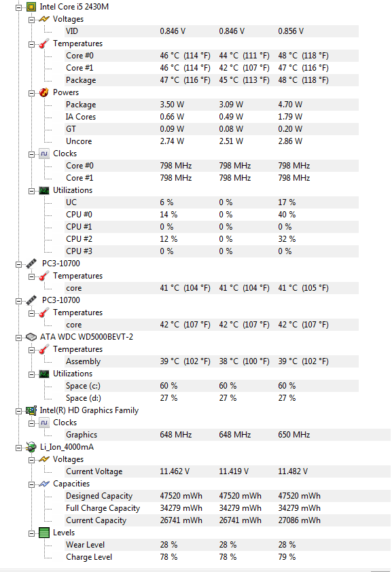Select the Package temperature row
This screenshot has height=572, width=392.
(x=211, y=80)
